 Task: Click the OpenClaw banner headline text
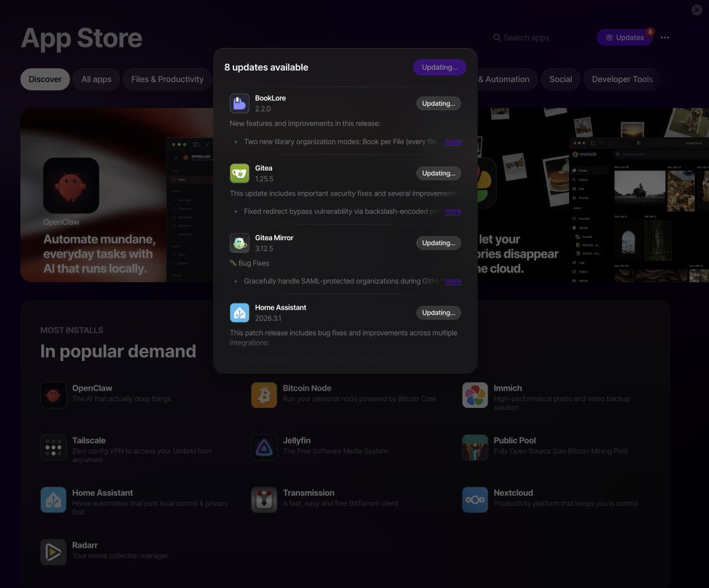click(98, 254)
